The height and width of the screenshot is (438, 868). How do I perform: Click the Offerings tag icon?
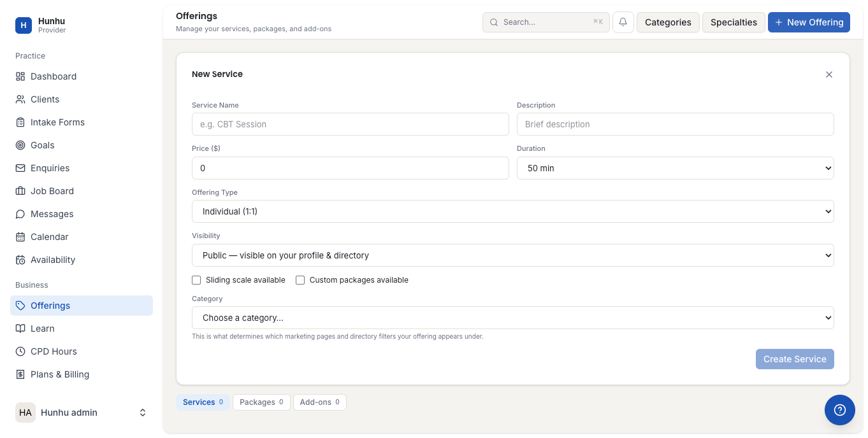tap(20, 306)
